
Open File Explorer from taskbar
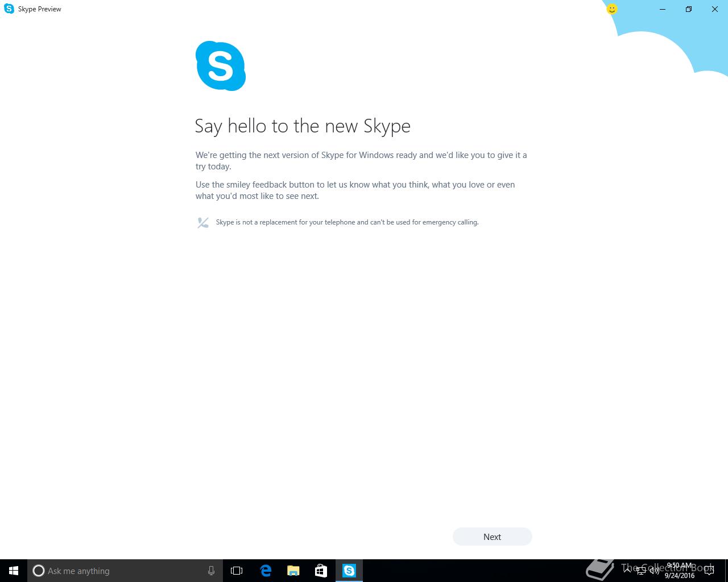point(293,571)
